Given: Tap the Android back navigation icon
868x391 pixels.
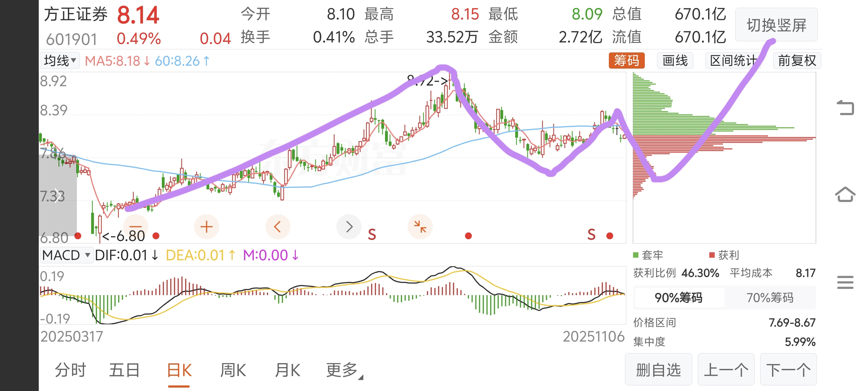Looking at the screenshot, I should (845, 108).
